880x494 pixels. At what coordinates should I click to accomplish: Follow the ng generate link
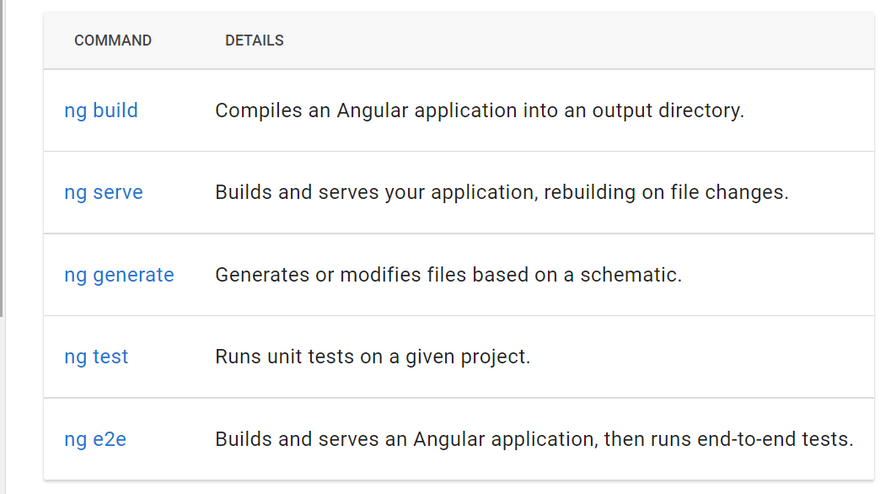(x=119, y=275)
